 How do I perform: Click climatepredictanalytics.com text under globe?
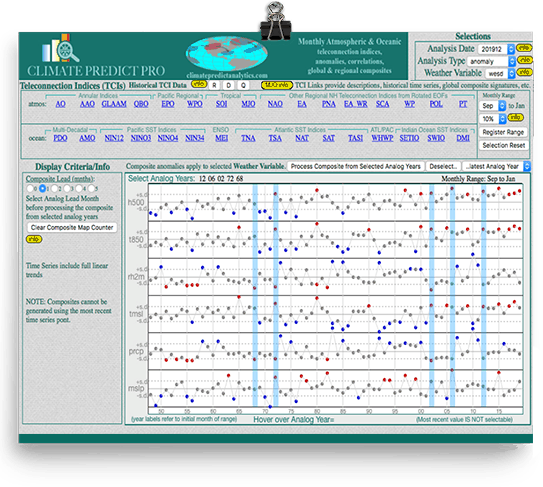pos(227,75)
